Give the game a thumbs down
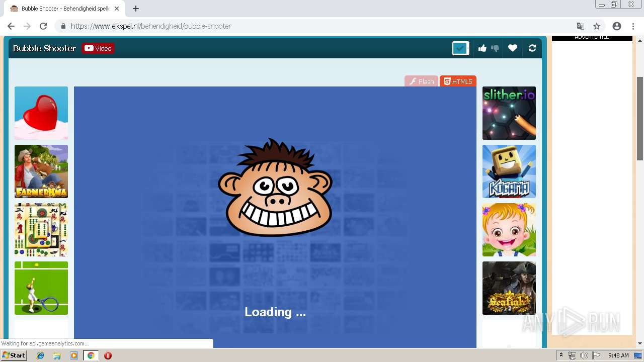644x362 pixels. pos(495,48)
